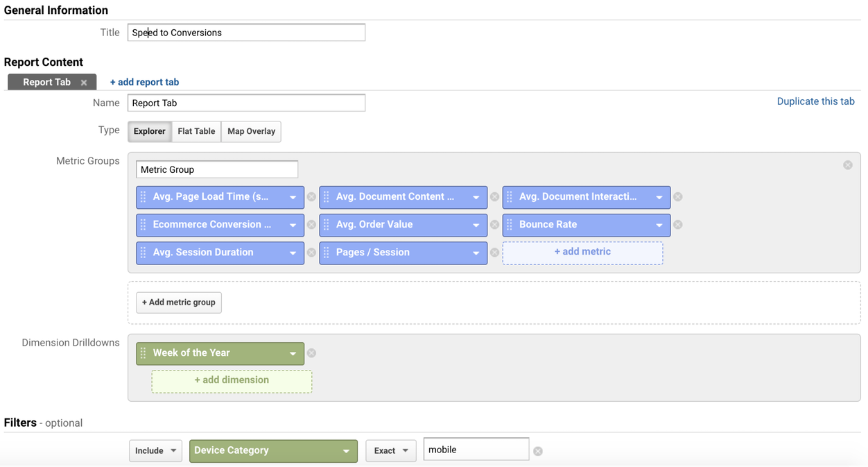Switch report type to Flat Table
This screenshot has height=467, width=868.
click(196, 131)
